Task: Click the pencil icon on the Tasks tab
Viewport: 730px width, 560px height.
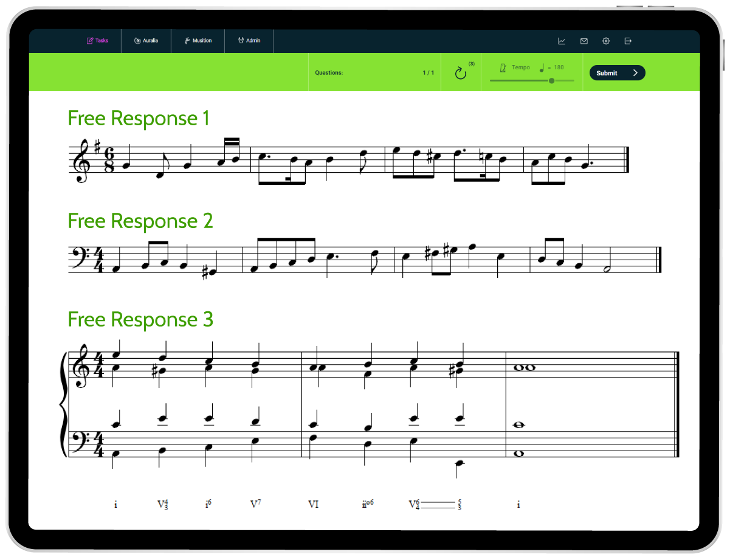Action: point(89,40)
